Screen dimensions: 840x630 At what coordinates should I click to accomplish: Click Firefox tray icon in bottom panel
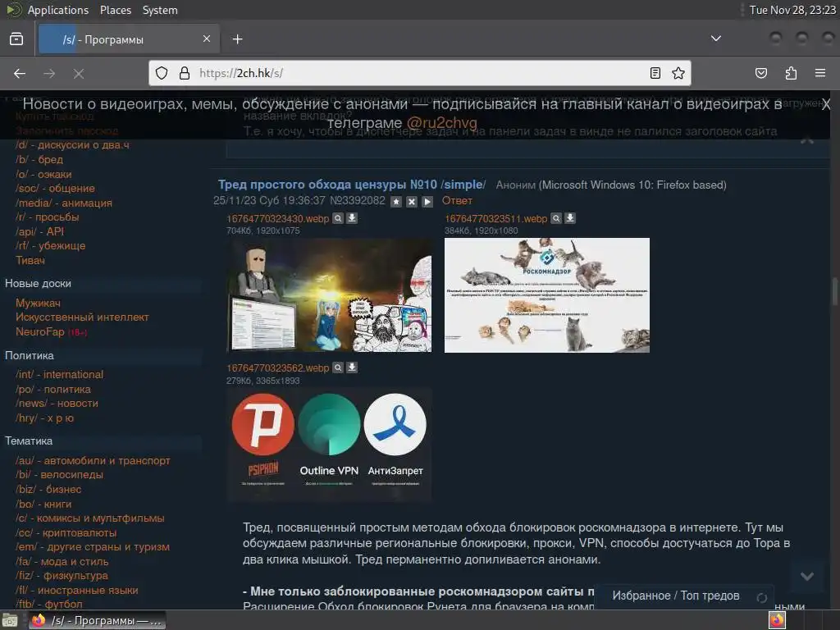pos(777,620)
